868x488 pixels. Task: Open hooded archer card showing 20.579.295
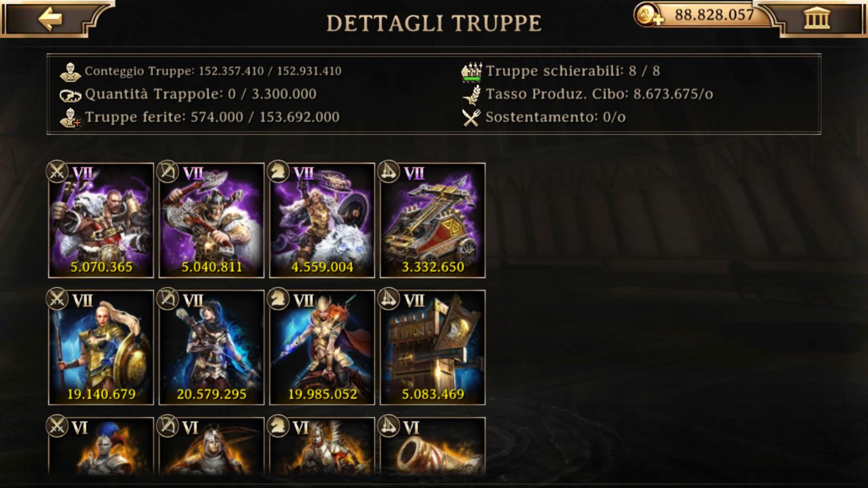[x=212, y=348]
